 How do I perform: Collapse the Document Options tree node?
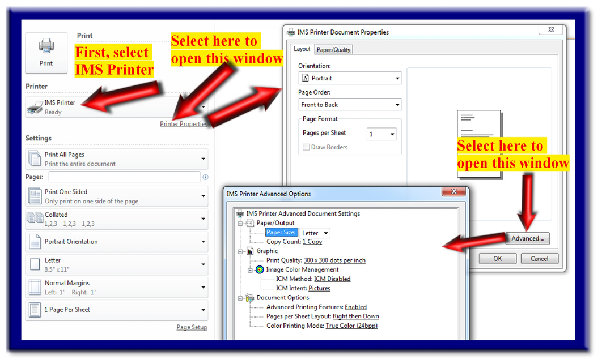pos(240,298)
